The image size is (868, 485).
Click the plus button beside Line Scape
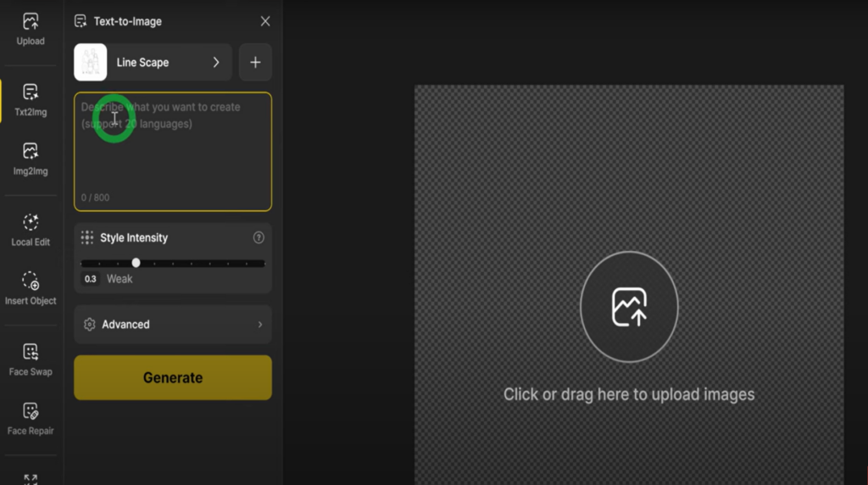(x=255, y=62)
